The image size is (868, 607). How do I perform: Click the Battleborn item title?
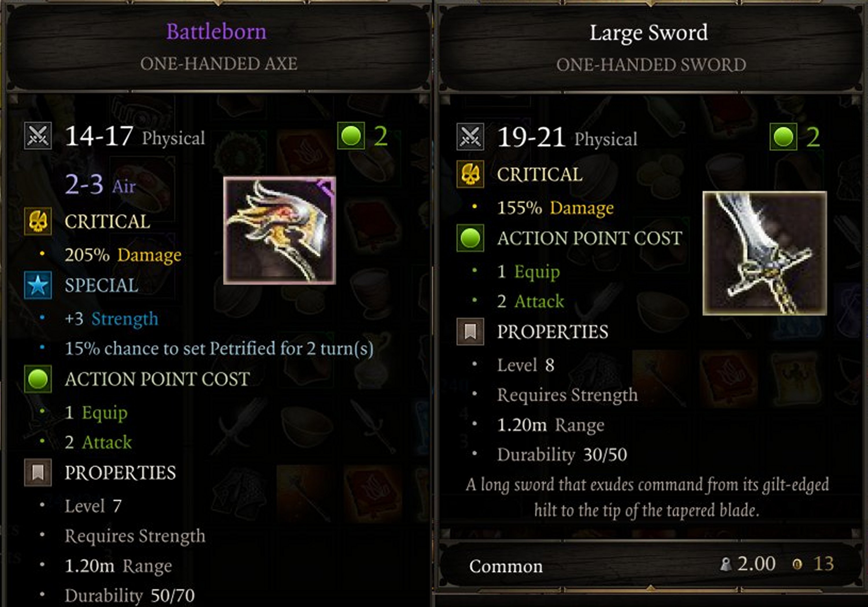tap(216, 31)
